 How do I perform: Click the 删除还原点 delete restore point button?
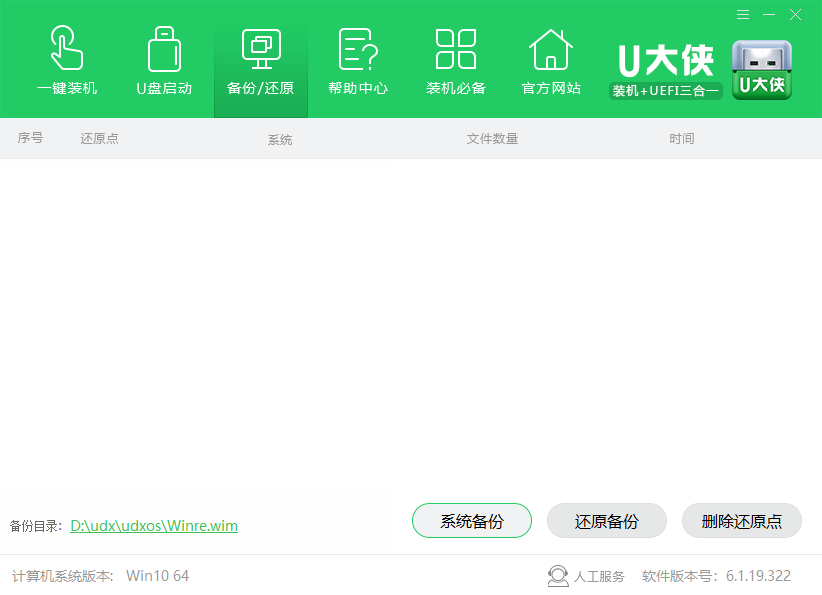click(740, 520)
